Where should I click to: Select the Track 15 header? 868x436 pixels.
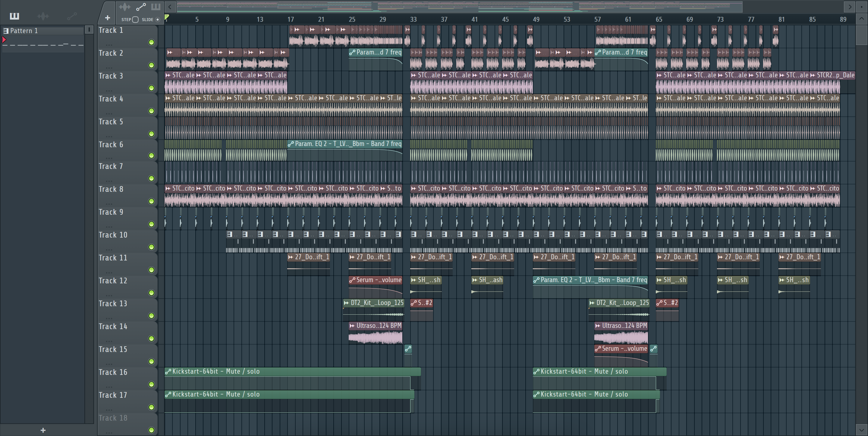127,355
